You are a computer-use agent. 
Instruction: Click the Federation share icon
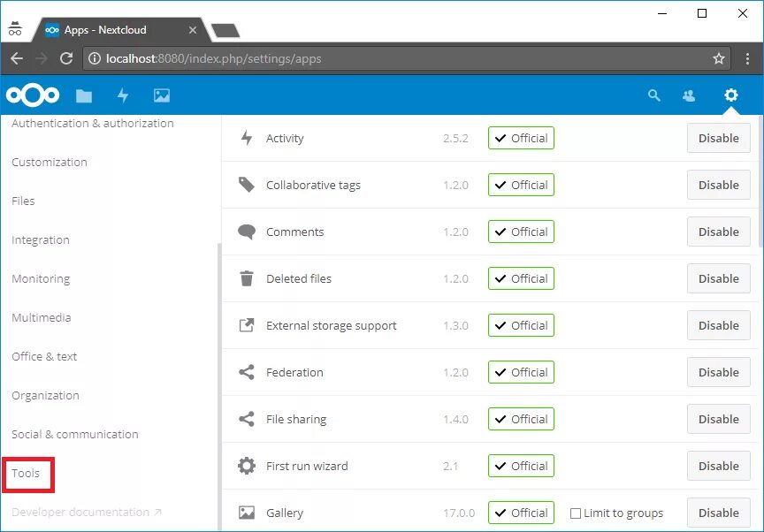click(247, 372)
